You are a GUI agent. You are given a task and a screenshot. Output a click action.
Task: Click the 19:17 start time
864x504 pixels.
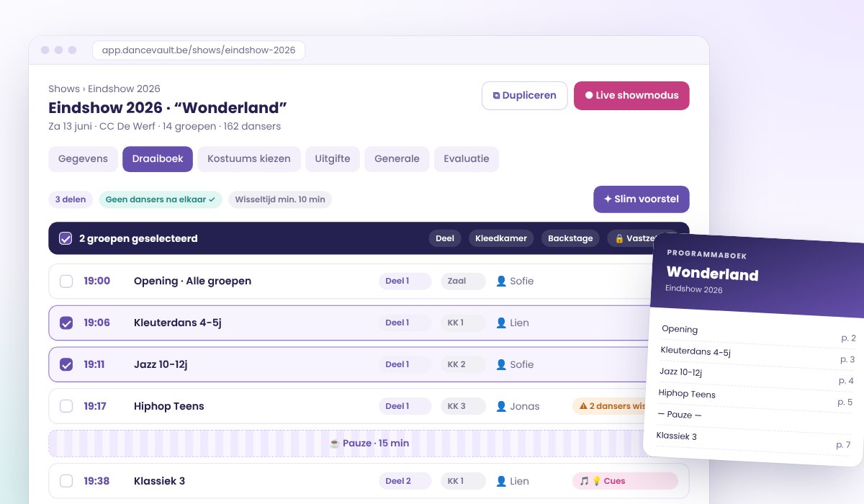point(95,407)
